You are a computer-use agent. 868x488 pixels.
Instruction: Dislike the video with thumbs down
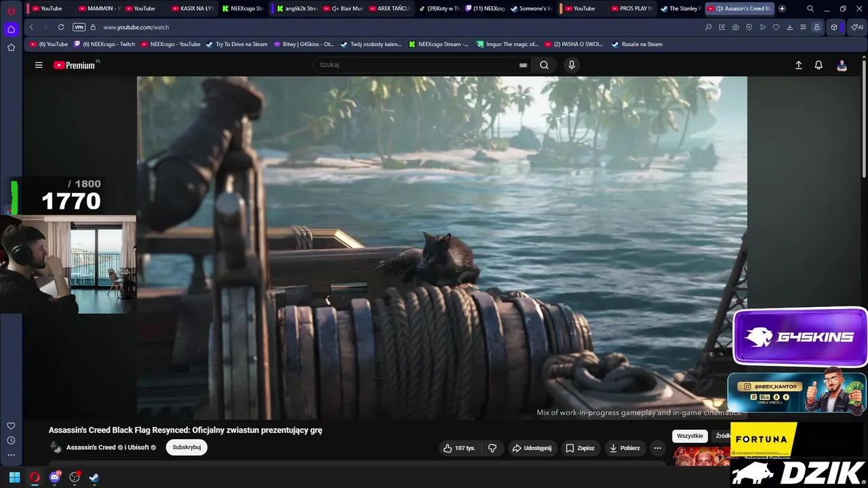pyautogui.click(x=492, y=448)
